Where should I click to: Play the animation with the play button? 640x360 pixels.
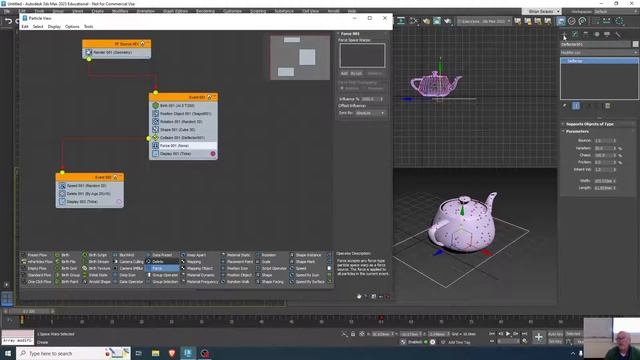(x=508, y=334)
